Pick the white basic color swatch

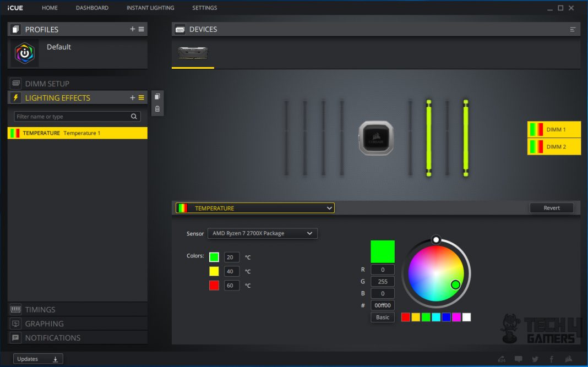466,317
